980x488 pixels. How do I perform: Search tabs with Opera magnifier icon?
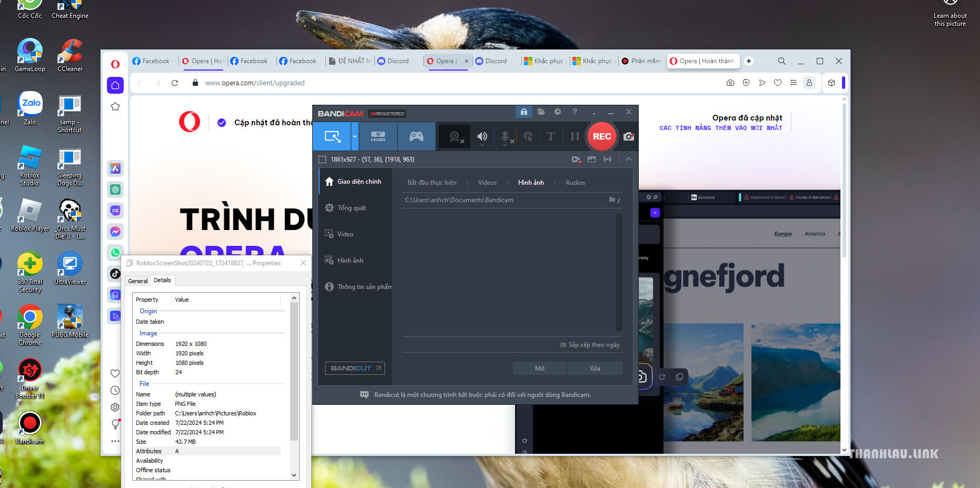[782, 61]
